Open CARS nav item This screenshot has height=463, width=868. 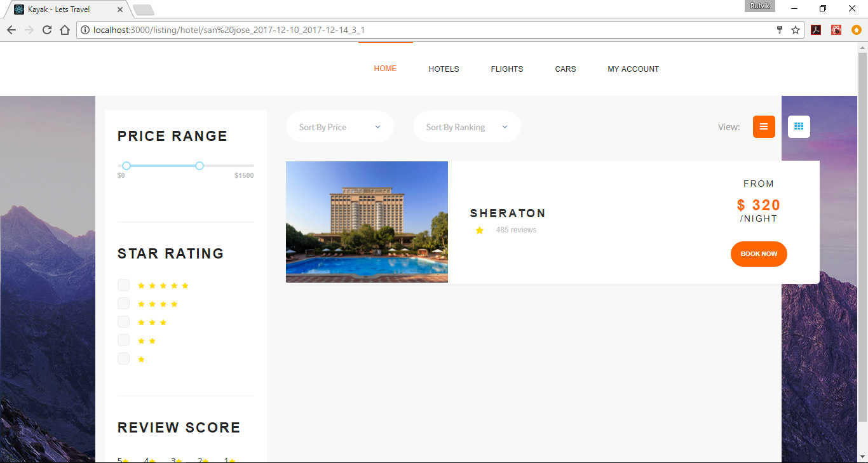coord(566,69)
